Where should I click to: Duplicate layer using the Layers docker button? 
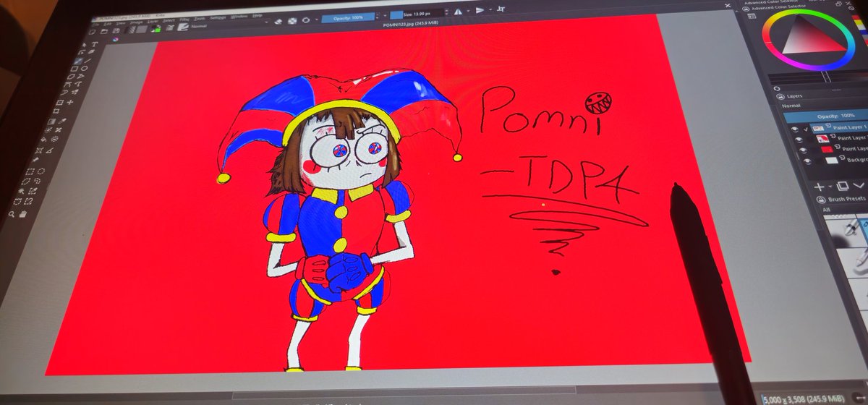pyautogui.click(x=842, y=186)
